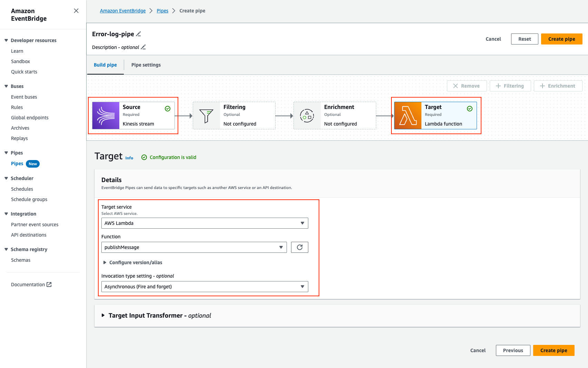The height and width of the screenshot is (368, 588).
Task: Edit the pipe description pencil icon
Action: pyautogui.click(x=143, y=47)
